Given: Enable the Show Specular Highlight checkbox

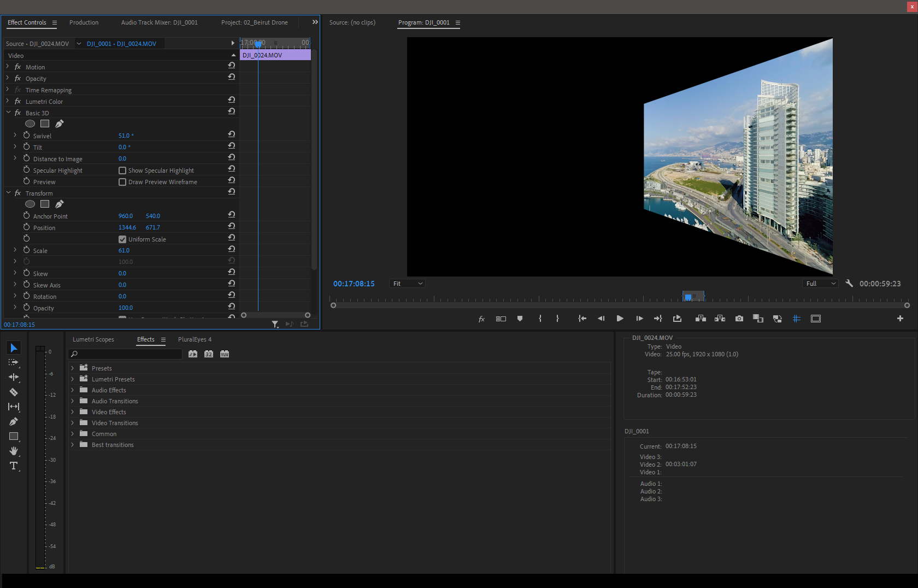Looking at the screenshot, I should coord(122,170).
